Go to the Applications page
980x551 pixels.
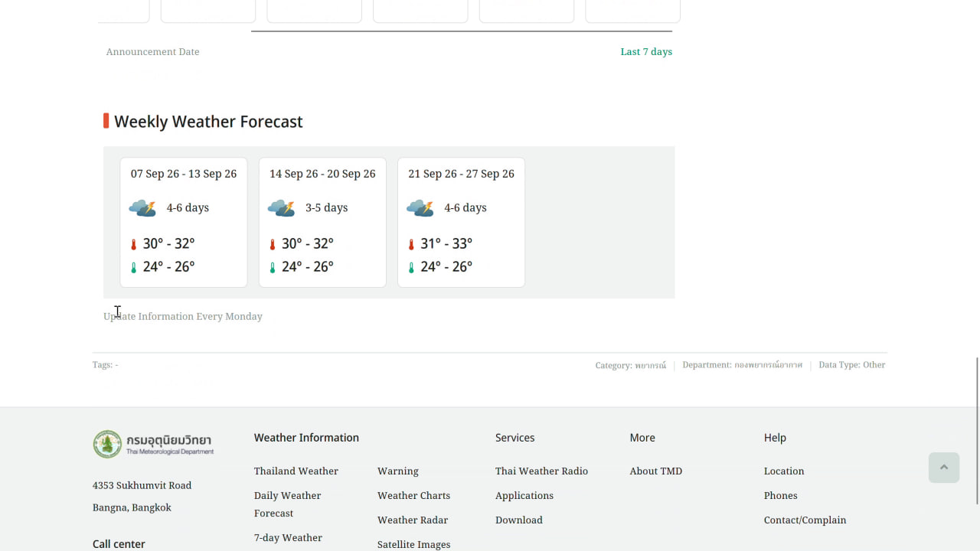tap(524, 496)
